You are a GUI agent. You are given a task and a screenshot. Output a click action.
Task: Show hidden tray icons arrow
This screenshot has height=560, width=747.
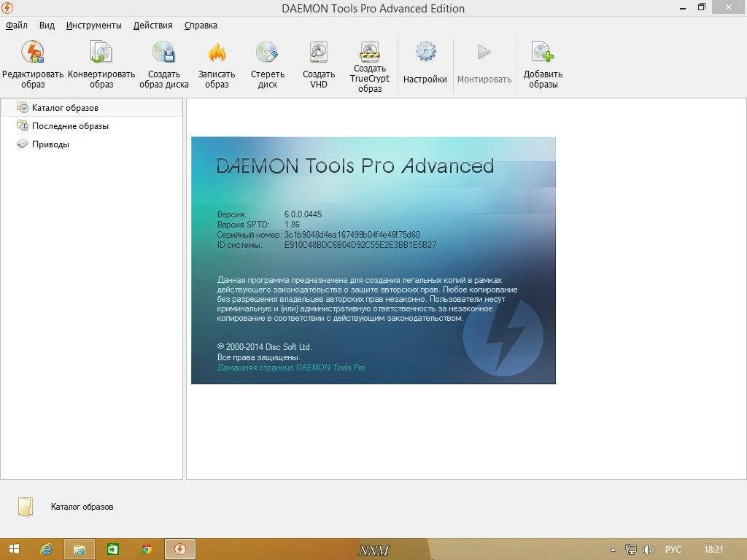[x=613, y=550]
